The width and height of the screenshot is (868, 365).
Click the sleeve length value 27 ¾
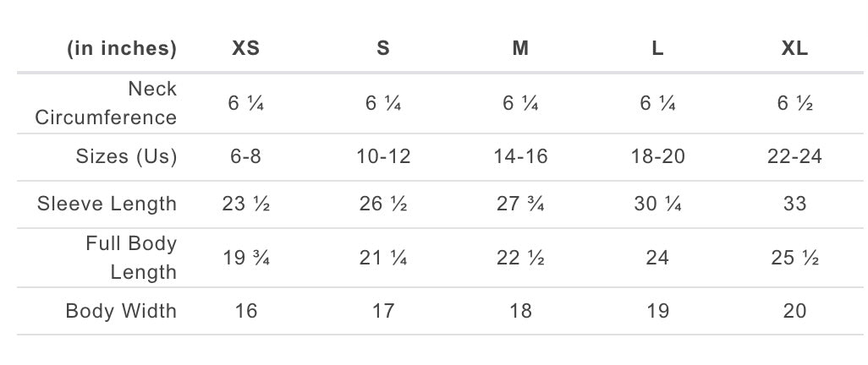point(520,204)
